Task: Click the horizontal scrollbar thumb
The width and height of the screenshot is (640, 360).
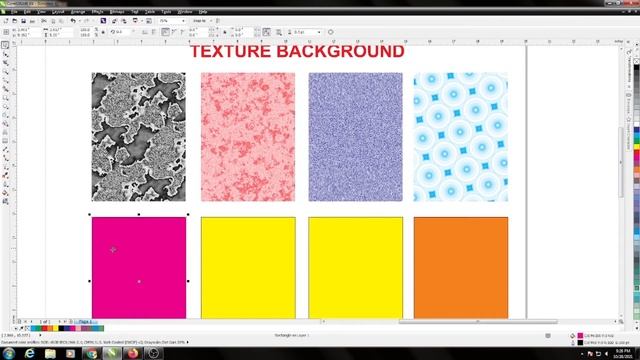Action: click(x=478, y=322)
